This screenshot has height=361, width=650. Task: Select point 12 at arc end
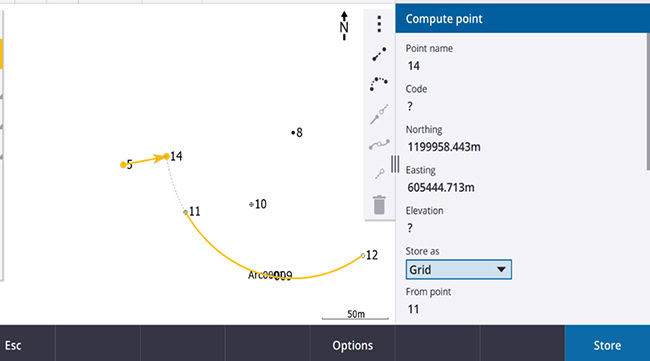click(363, 256)
